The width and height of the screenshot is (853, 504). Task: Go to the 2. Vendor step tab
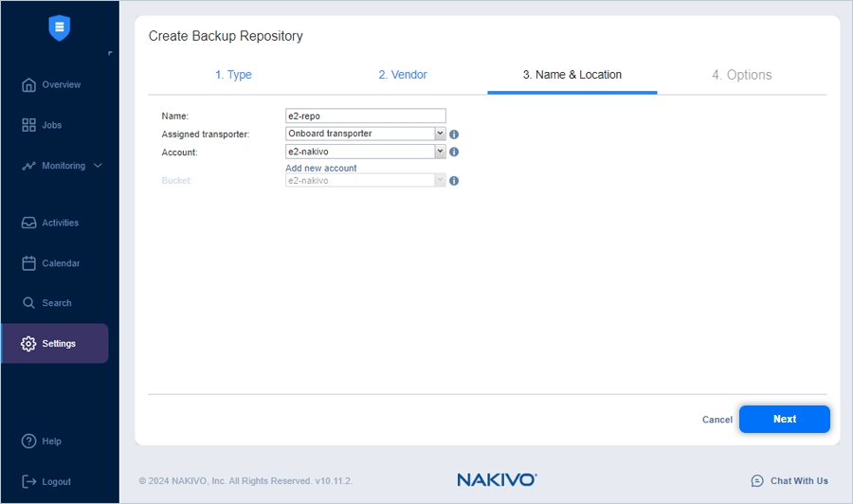tap(403, 75)
